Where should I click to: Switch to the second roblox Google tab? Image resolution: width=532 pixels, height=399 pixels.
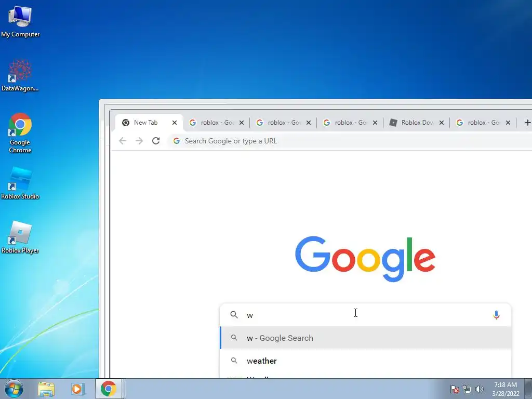click(x=283, y=123)
